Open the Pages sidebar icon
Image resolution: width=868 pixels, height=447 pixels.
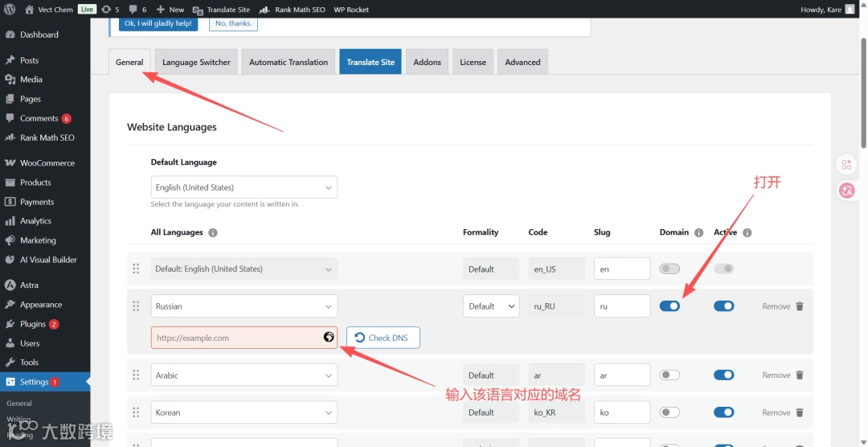pyautogui.click(x=10, y=99)
